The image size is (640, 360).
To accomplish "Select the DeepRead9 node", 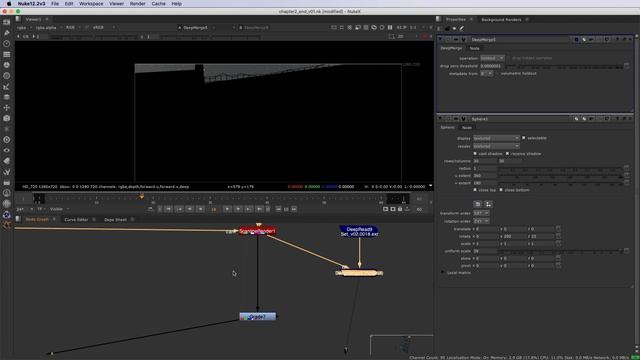I will (x=359, y=231).
